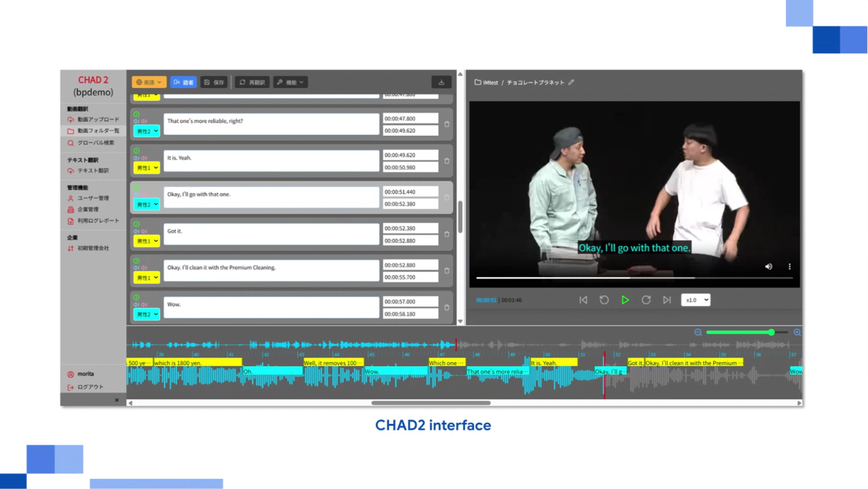Image resolution: width=868 pixels, height=489 pixels.
Task: Toggle pink speaker on "Wow." row
Action: [144, 305]
